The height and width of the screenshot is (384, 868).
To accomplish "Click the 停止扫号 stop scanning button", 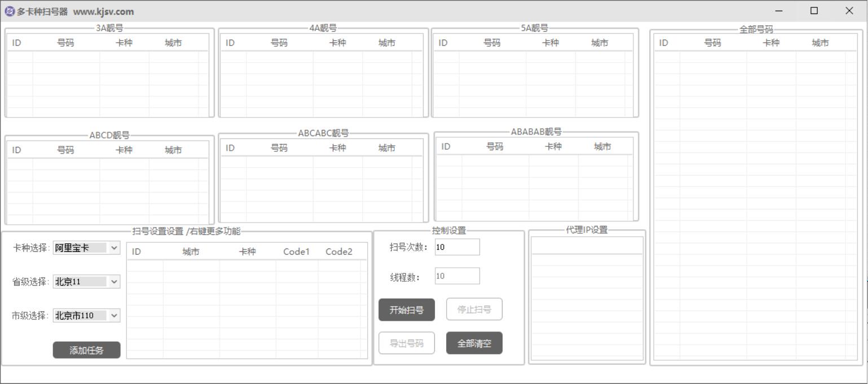I will tap(474, 309).
